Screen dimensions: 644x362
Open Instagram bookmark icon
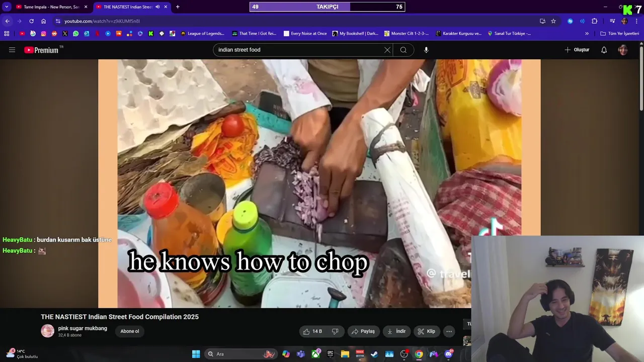(44, 34)
